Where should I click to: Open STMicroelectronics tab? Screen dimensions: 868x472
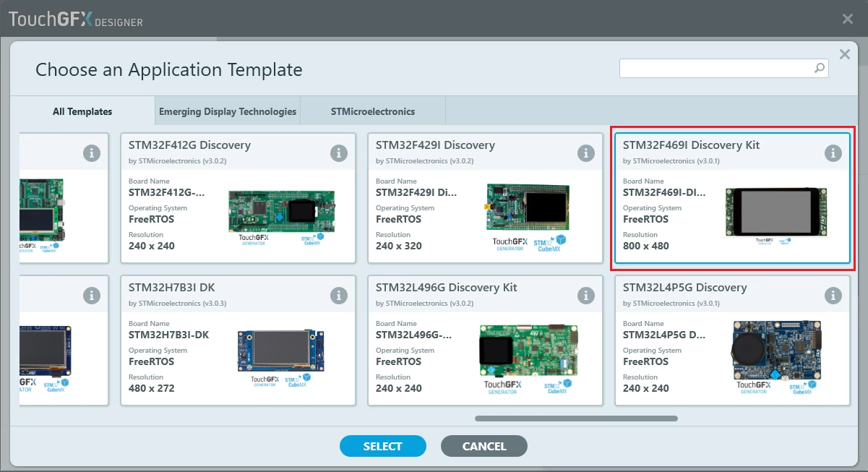tap(373, 111)
